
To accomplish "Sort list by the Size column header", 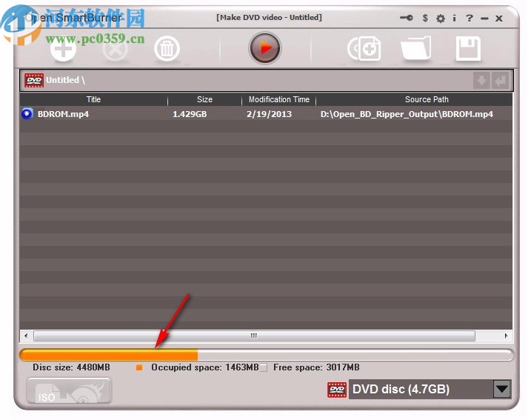I will [x=204, y=100].
